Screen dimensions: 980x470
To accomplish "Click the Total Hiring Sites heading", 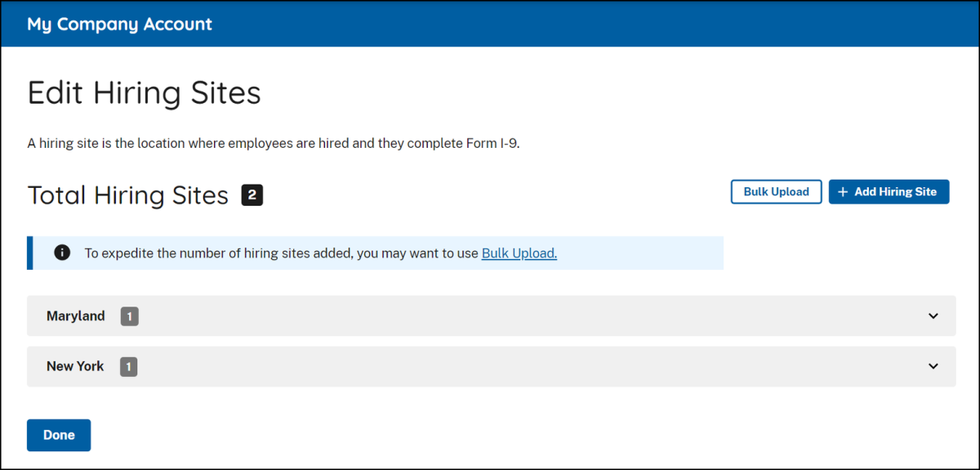I will point(128,195).
